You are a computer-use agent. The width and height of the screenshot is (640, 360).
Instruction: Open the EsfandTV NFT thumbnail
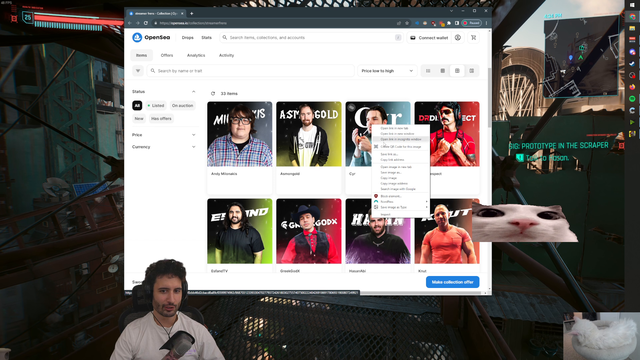click(x=240, y=231)
